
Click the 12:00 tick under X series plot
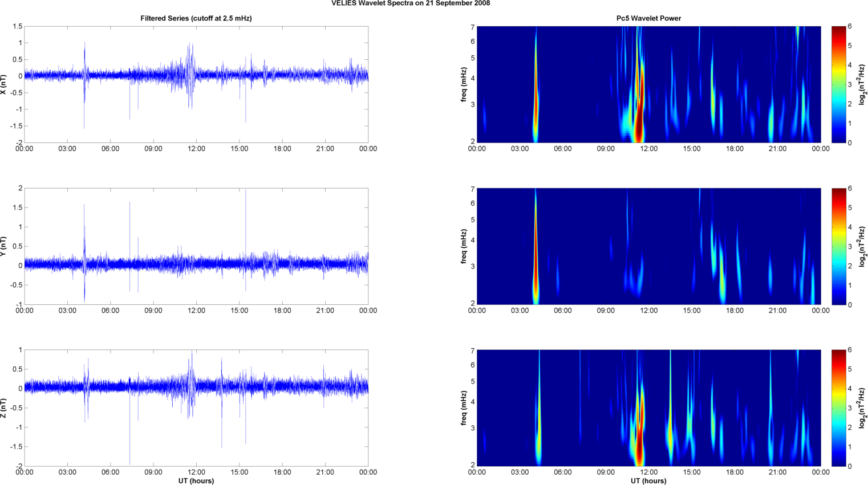196,149
